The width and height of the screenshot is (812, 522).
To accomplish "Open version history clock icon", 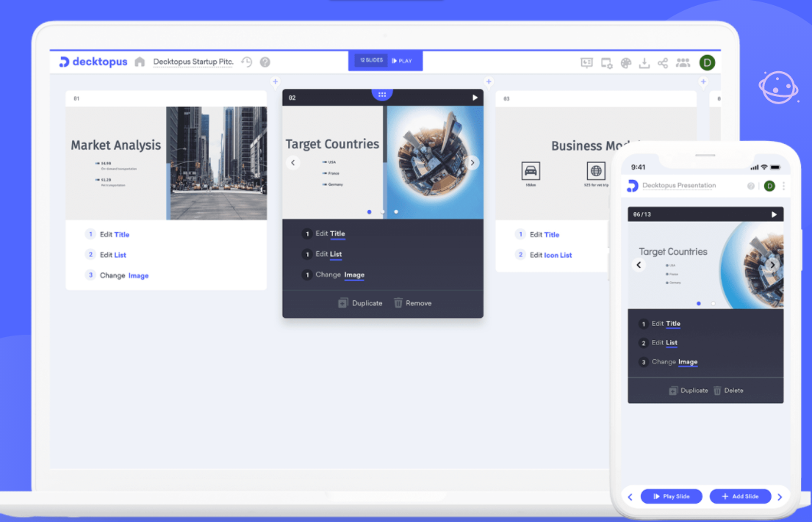I will [x=246, y=62].
